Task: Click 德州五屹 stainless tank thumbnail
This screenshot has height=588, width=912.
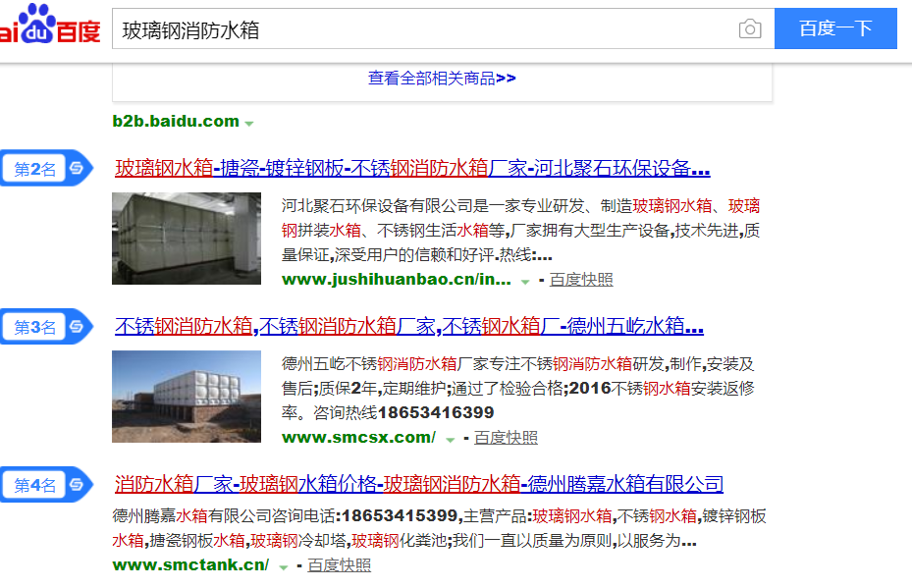Action: pos(187,396)
